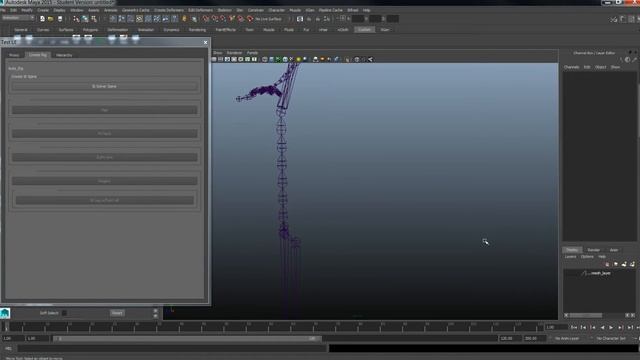
Task: Click the highlight selection mode icon
Action: pos(194,19)
